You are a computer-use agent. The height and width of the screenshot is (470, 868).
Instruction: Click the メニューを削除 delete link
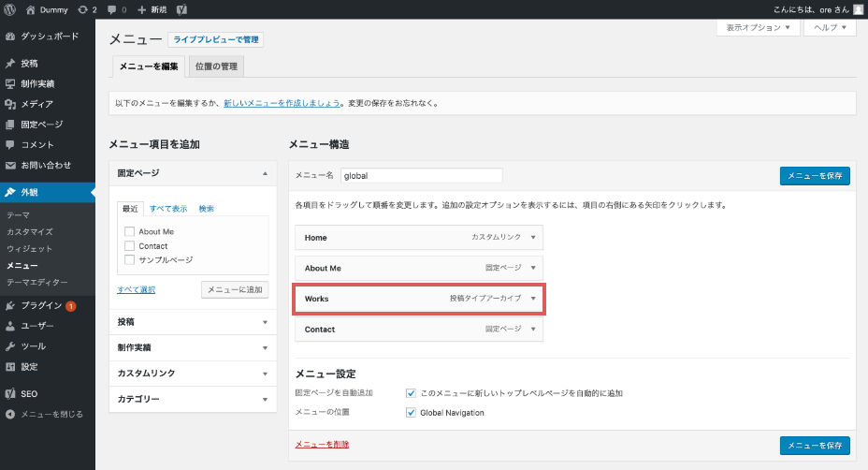click(x=323, y=444)
